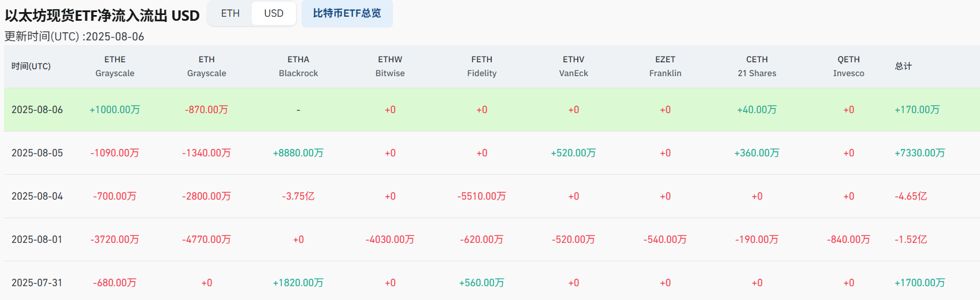This screenshot has height=300, width=980.
Task: Select the 2025-08-01 date row
Action: click(37, 239)
